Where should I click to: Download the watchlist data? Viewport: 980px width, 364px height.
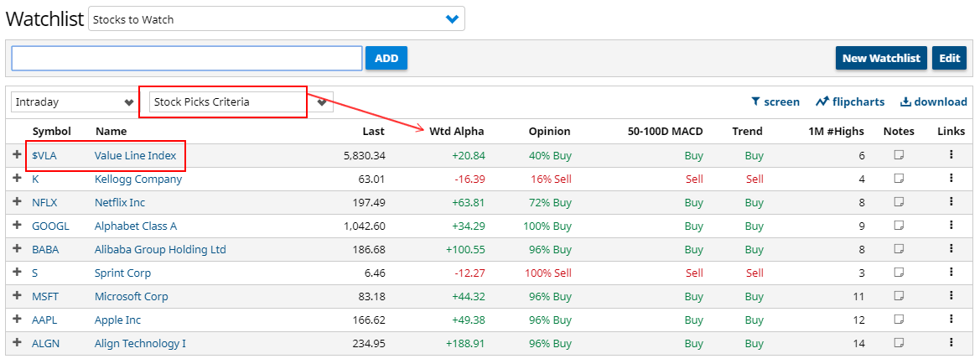tap(933, 101)
